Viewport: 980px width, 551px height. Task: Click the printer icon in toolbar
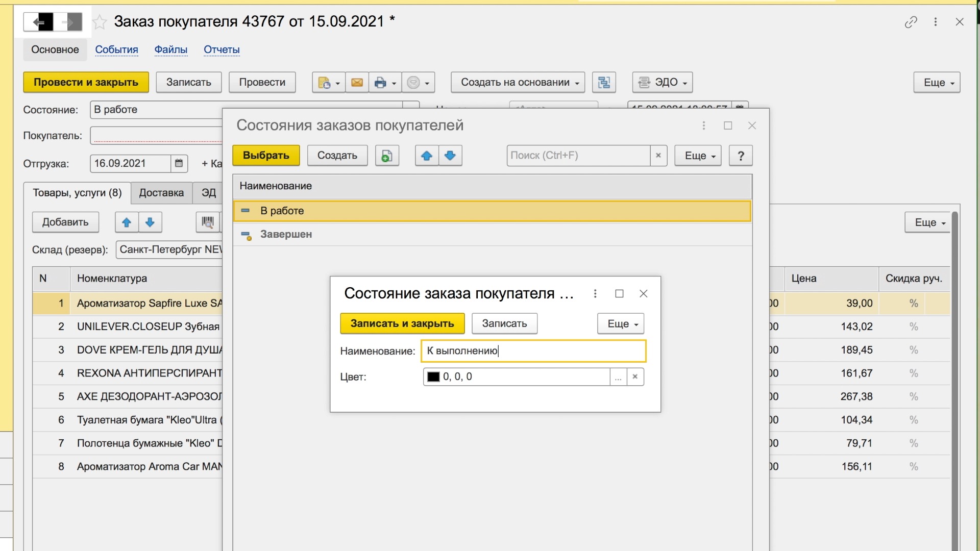380,82
